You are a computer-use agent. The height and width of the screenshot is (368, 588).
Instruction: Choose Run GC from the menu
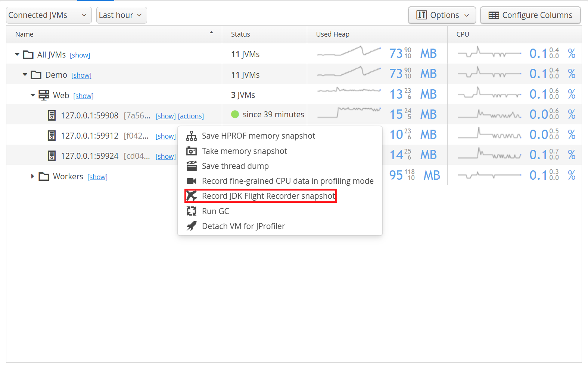pos(280,211)
